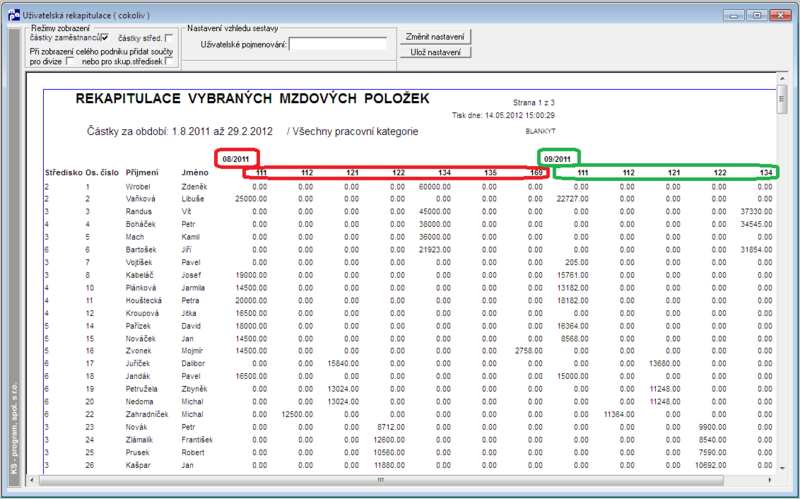The height and width of the screenshot is (499, 800).
Task: Click horizontal scrollbar right arrow
Action: pos(770,480)
